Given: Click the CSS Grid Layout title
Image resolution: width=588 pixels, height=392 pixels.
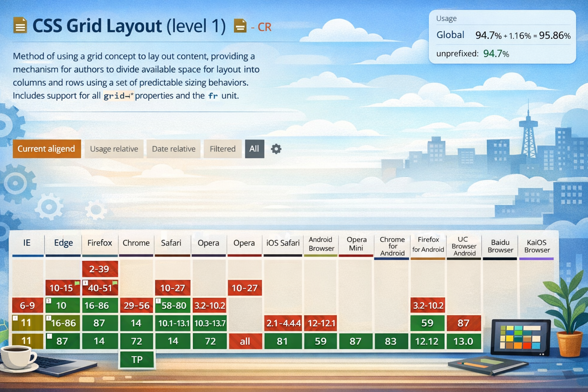Looking at the screenshot, I should pyautogui.click(x=129, y=26).
